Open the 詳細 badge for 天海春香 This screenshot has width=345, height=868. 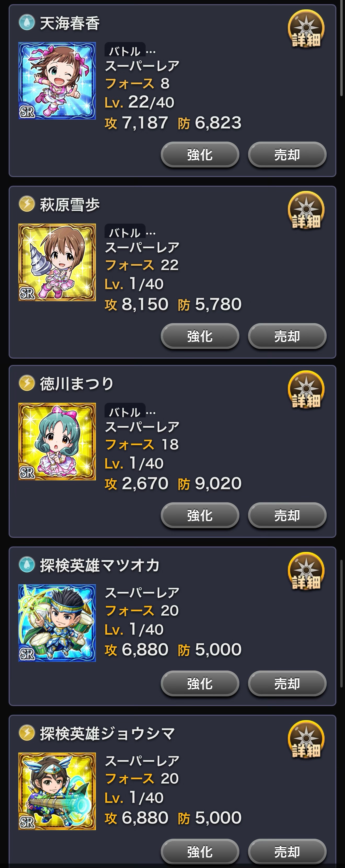click(x=306, y=29)
